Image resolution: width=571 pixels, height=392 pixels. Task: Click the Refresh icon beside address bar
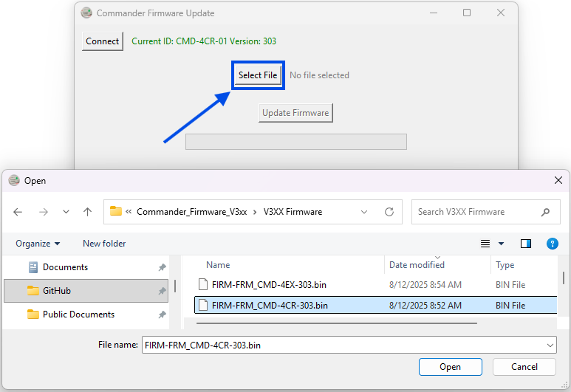[389, 212]
